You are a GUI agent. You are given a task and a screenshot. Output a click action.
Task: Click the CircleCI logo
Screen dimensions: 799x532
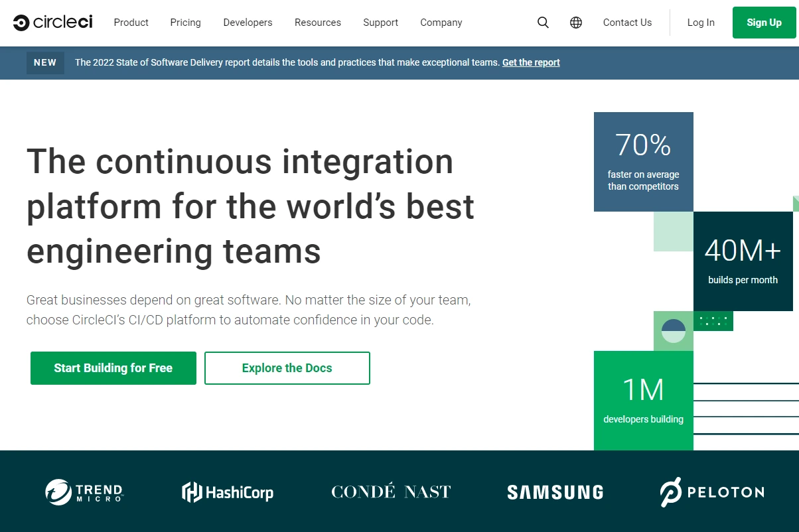tap(52, 23)
